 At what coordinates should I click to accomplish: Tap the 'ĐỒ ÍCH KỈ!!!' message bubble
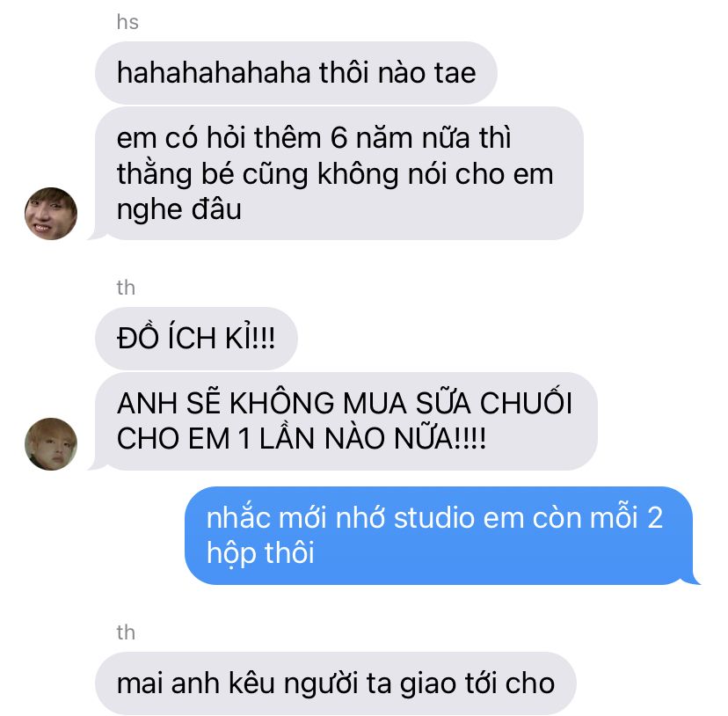coord(196,339)
